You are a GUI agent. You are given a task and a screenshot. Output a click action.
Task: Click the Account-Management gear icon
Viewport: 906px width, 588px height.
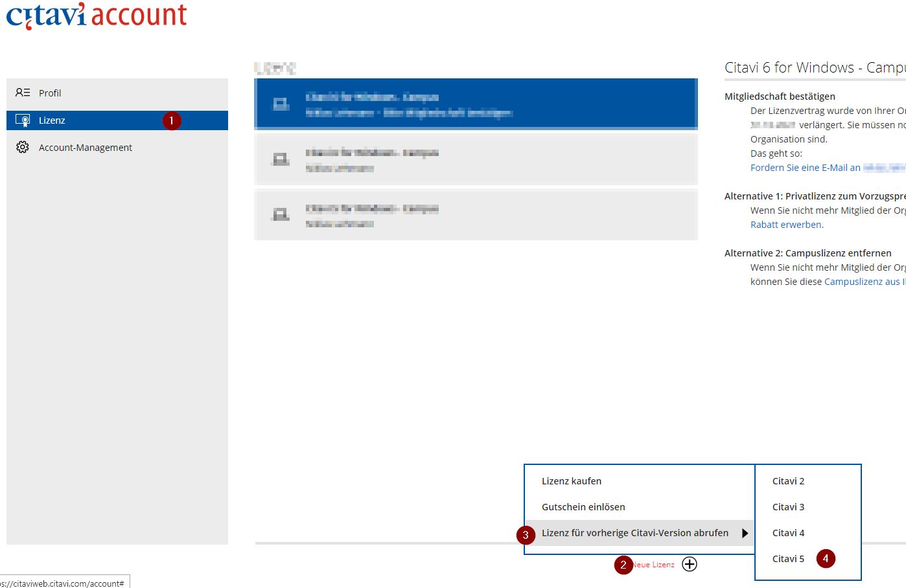[x=23, y=147]
